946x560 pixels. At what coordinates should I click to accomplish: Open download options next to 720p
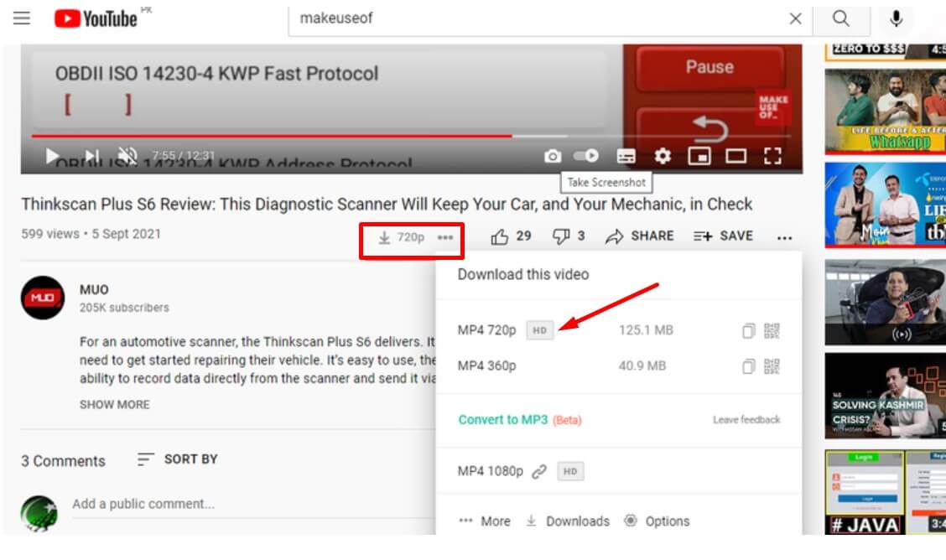click(445, 237)
